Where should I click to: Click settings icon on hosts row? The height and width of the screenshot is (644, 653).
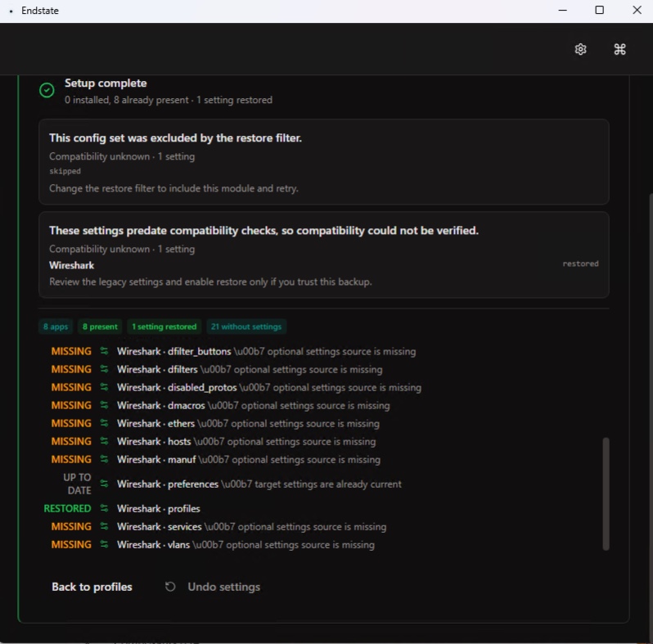click(x=104, y=441)
